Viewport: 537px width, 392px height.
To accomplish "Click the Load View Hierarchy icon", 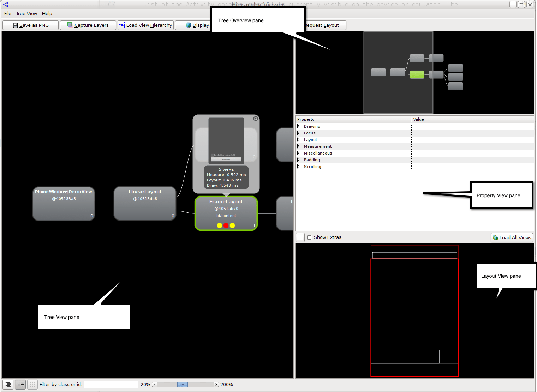I will point(122,25).
